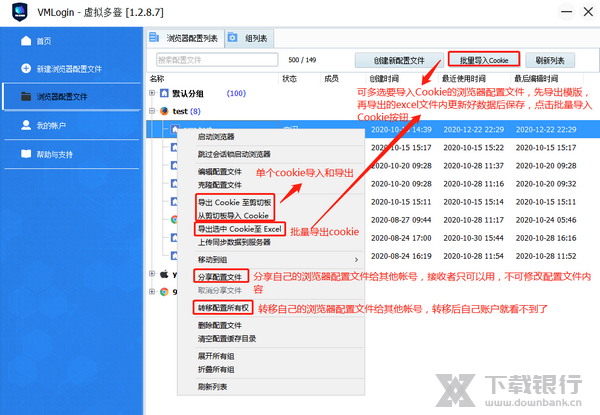Click the 2020-10-30 15:44 last used cell
The height and width of the screenshot is (415, 600).
coord(473,238)
